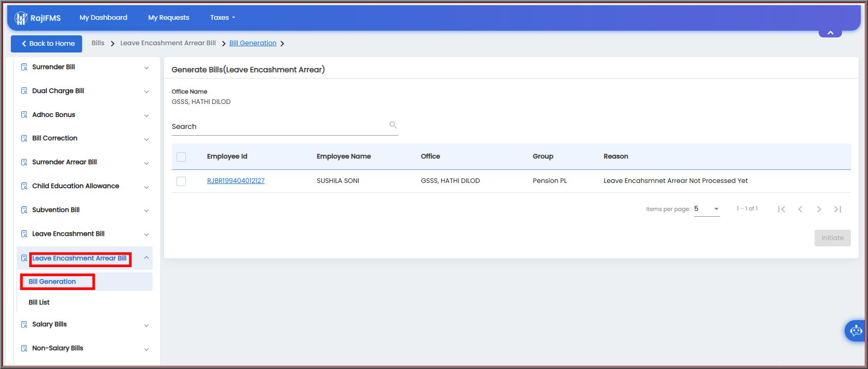Open the Taxes dropdown menu
This screenshot has width=868, height=369.
pyautogui.click(x=223, y=18)
